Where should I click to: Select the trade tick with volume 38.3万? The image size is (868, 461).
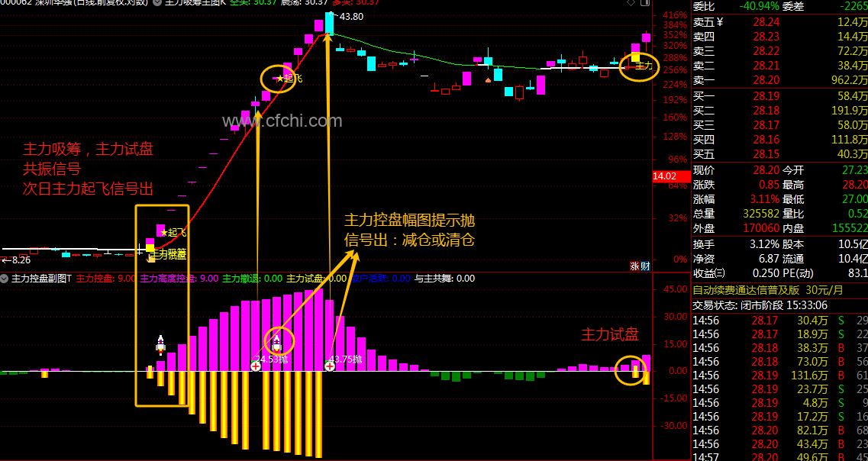coord(780,348)
